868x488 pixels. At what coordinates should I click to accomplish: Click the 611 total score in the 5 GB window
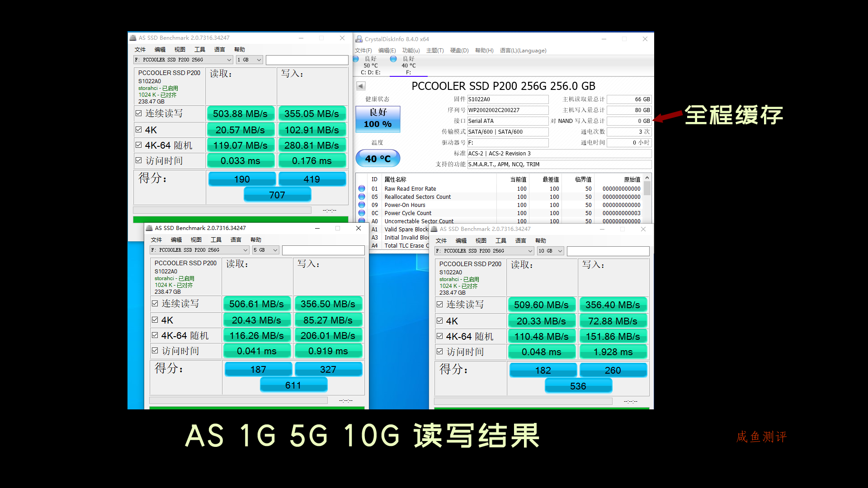coord(293,385)
